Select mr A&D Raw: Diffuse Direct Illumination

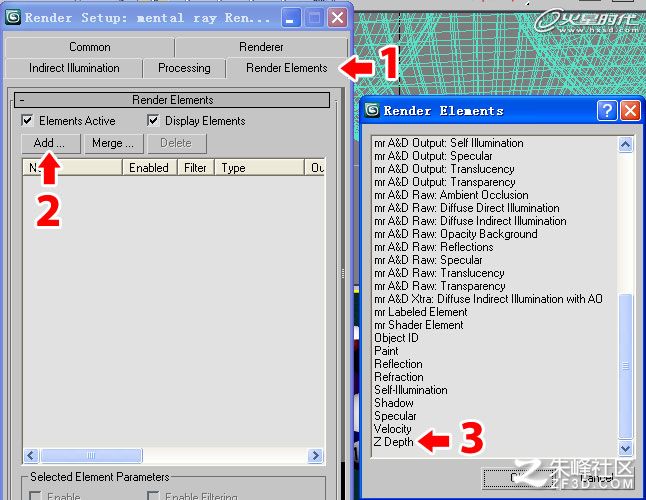(x=467, y=208)
